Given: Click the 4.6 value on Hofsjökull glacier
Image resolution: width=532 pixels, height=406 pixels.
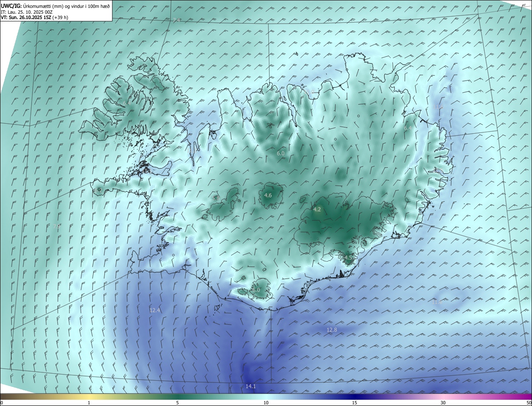Looking at the screenshot, I should [x=268, y=196].
